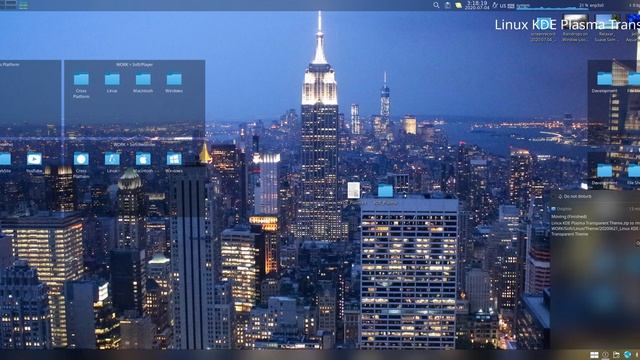Open the YouTube folder with play symbol
The height and width of the screenshot is (360, 640).
click(x=34, y=159)
